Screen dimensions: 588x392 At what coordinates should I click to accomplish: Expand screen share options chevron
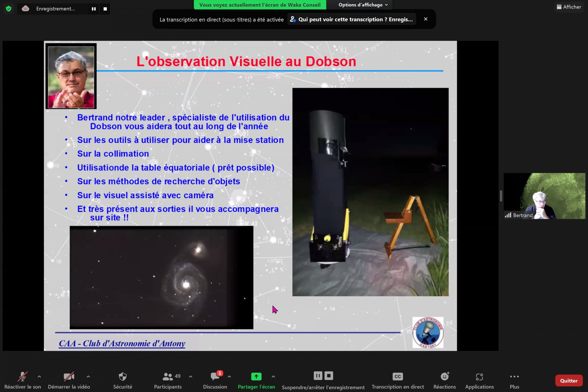coord(273,377)
